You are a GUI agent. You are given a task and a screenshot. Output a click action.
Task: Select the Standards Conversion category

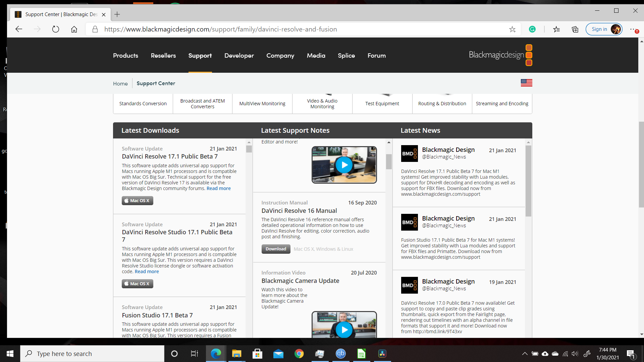pos(143,104)
